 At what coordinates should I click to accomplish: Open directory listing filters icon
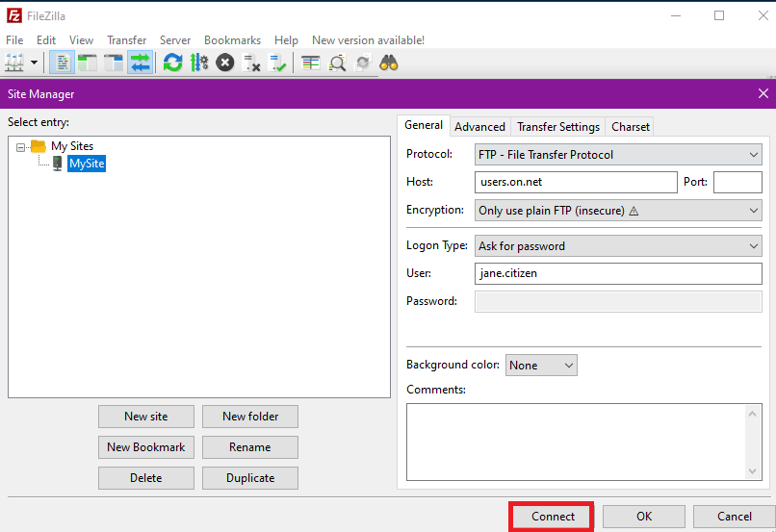click(311, 63)
